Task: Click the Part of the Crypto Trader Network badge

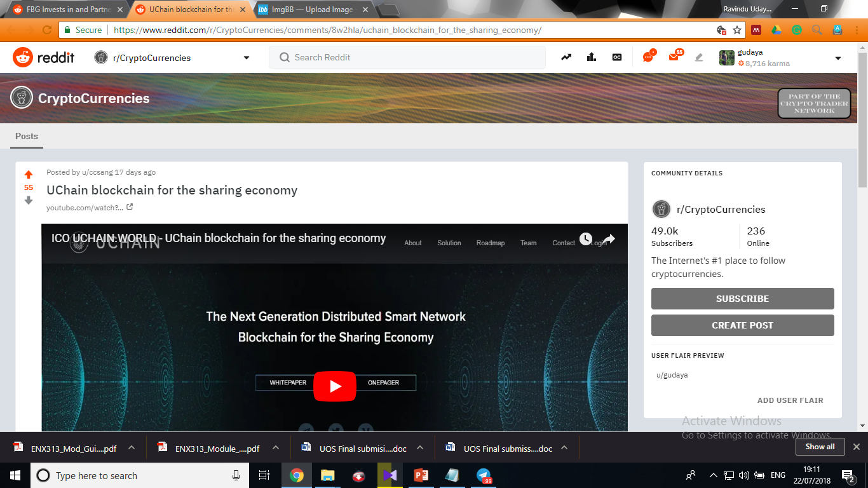Action: point(814,104)
